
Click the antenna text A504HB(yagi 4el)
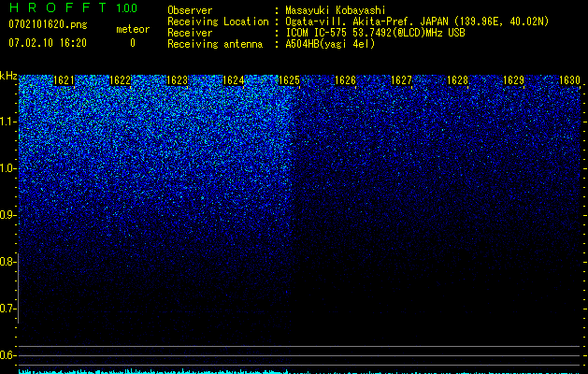coord(330,44)
